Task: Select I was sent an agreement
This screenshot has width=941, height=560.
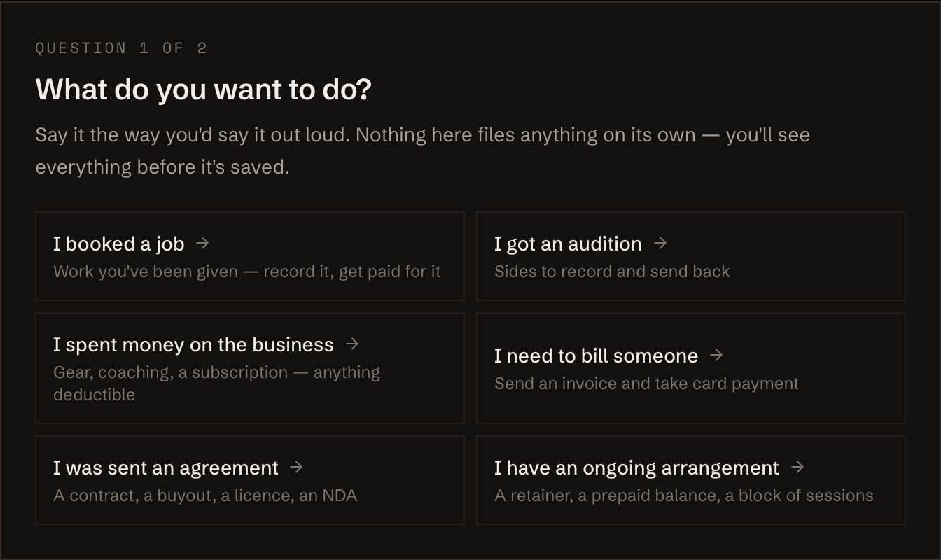Action: tap(250, 480)
